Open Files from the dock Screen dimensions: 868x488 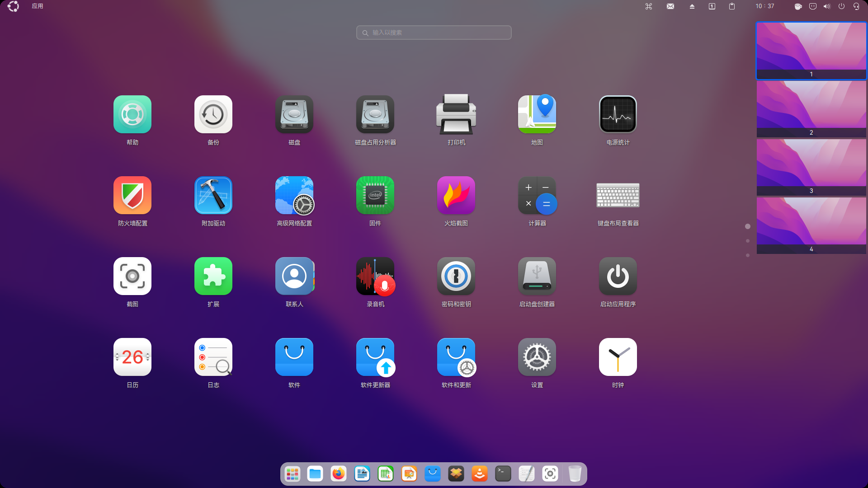(315, 474)
